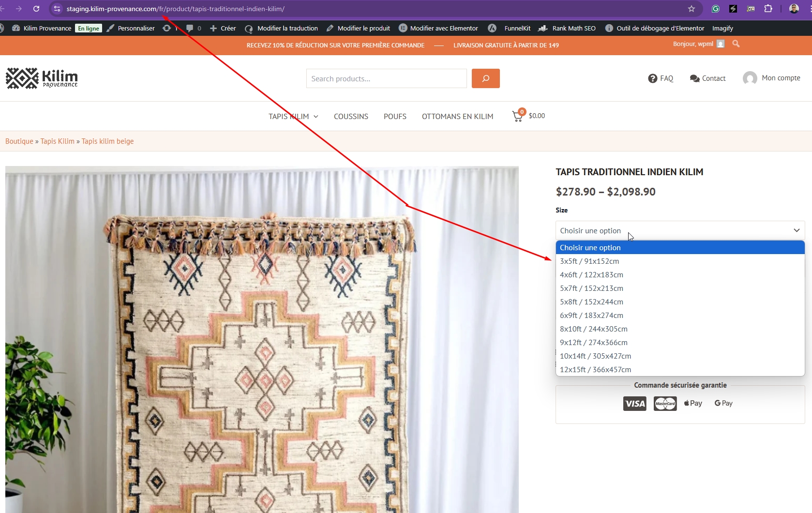812x513 pixels.
Task: Open Bonjour, wpml user menu
Action: click(x=698, y=44)
